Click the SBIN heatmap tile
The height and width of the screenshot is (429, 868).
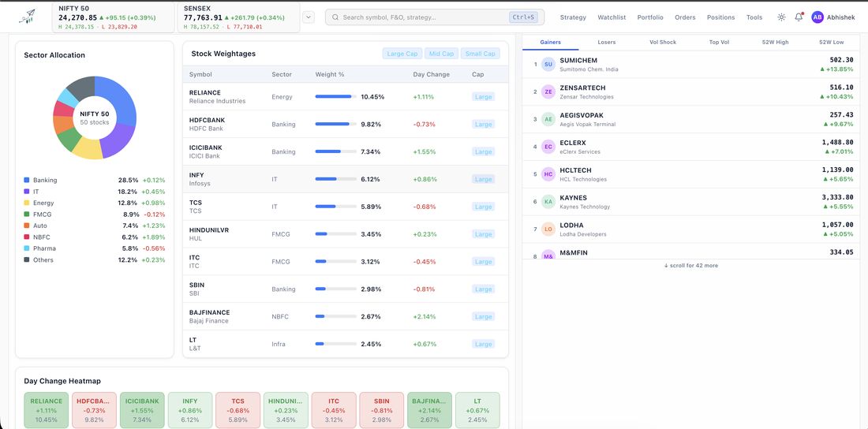click(x=381, y=410)
